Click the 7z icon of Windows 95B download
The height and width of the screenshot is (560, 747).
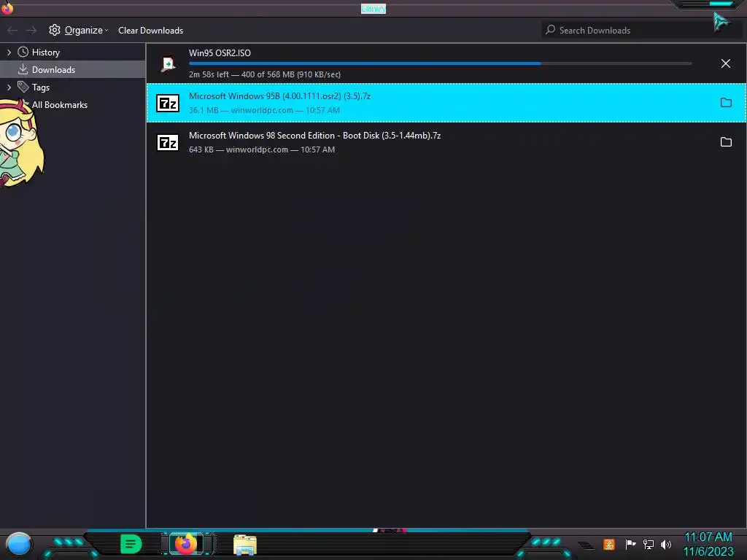168,103
